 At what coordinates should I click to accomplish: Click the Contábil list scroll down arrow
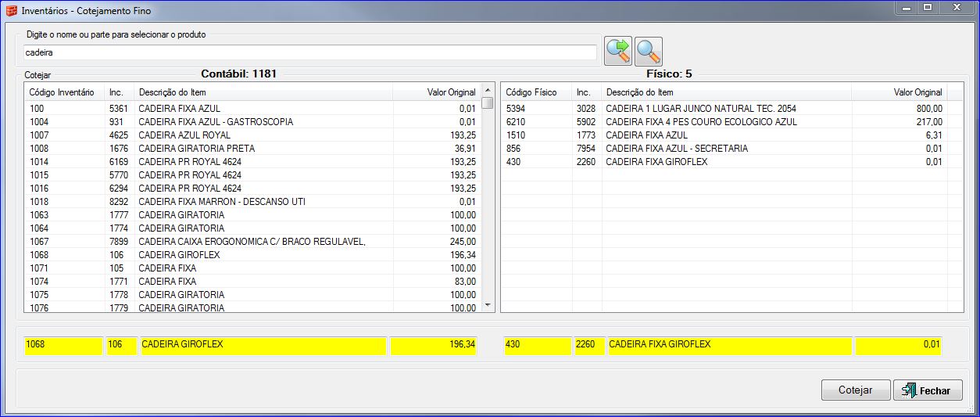point(488,305)
